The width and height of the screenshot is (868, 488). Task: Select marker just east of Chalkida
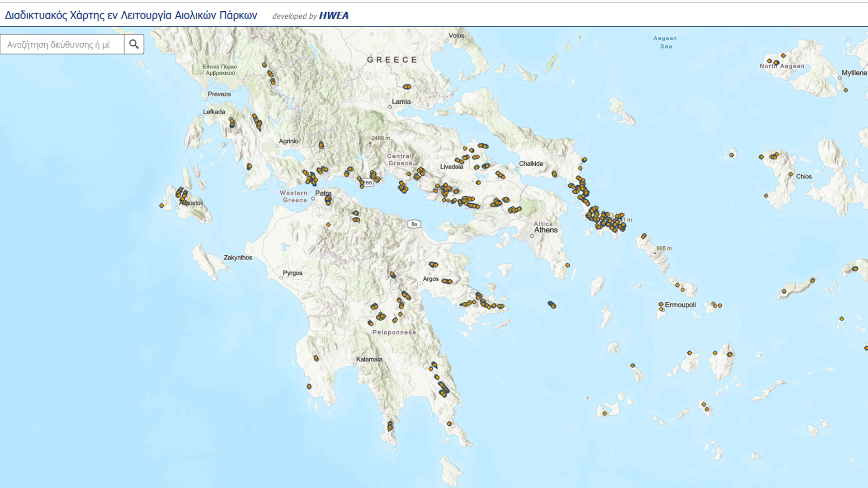point(554,174)
